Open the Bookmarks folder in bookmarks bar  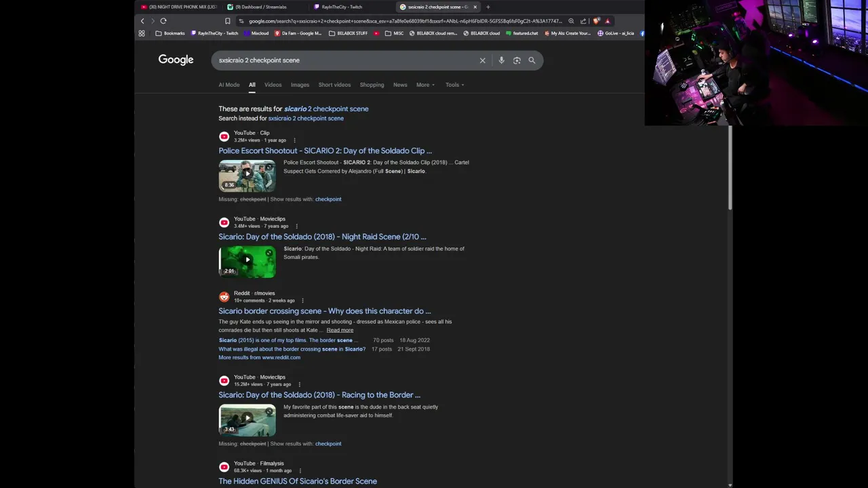click(x=170, y=33)
